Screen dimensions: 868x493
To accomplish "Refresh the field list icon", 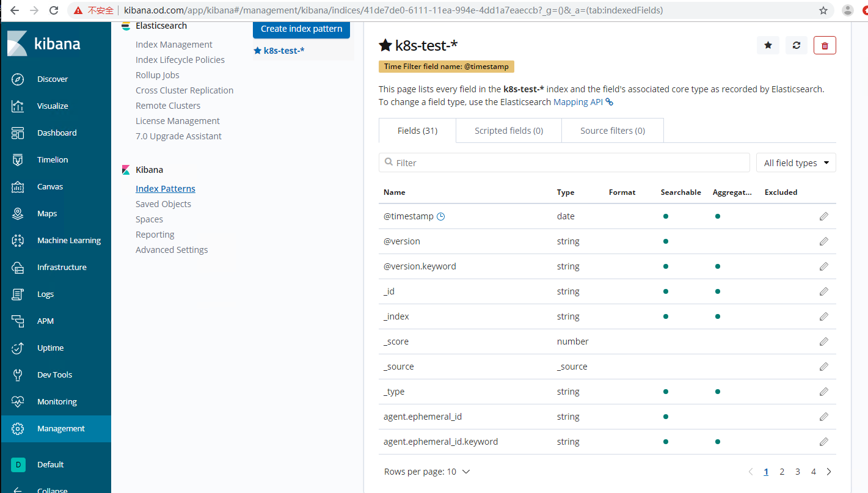I will click(x=796, y=45).
